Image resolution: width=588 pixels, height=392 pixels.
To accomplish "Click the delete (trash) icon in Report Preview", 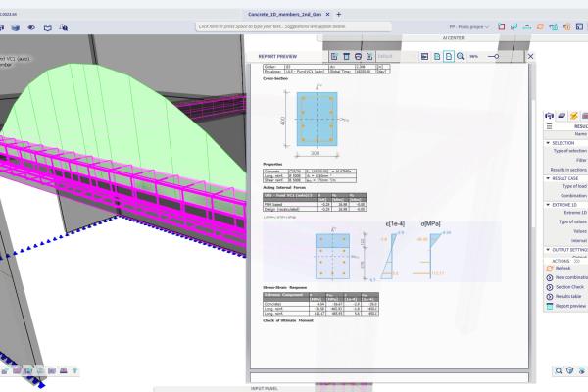I will [x=346, y=56].
